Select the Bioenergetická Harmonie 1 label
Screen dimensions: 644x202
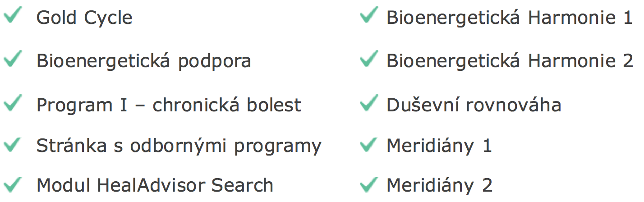point(510,18)
